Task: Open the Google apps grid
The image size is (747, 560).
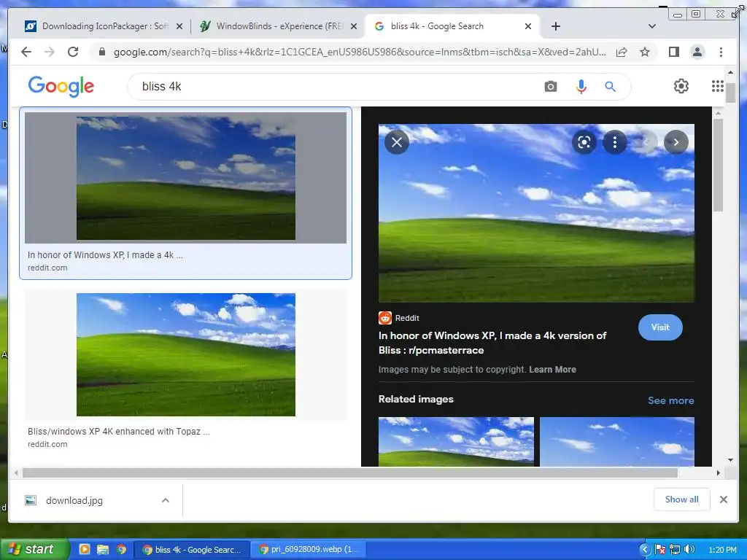Action: point(718,86)
